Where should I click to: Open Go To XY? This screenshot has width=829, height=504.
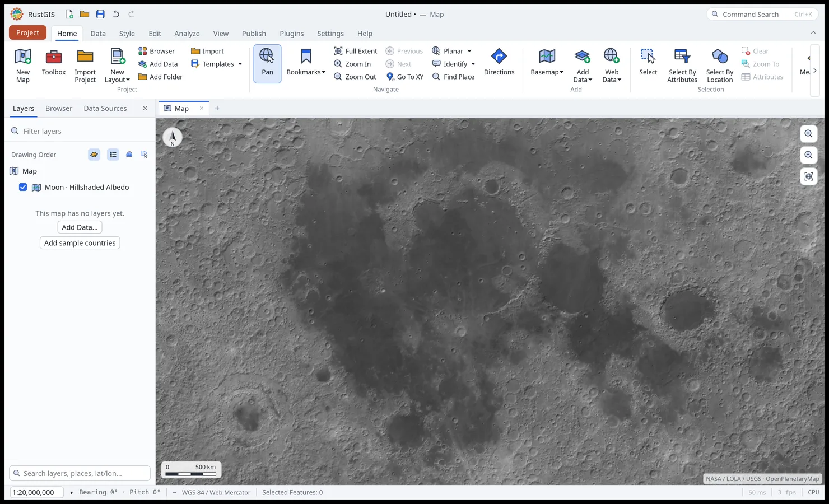[x=404, y=77]
